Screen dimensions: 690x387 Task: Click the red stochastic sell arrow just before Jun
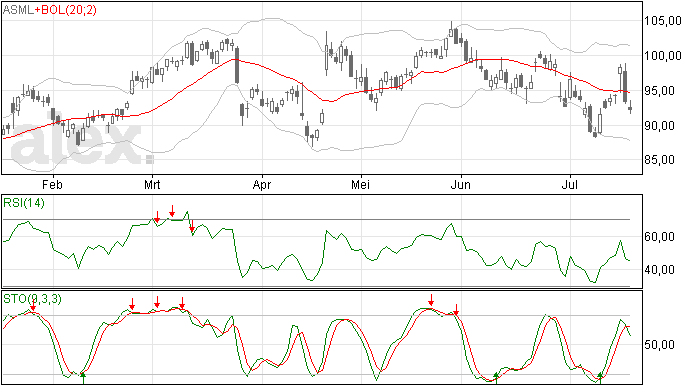456,310
